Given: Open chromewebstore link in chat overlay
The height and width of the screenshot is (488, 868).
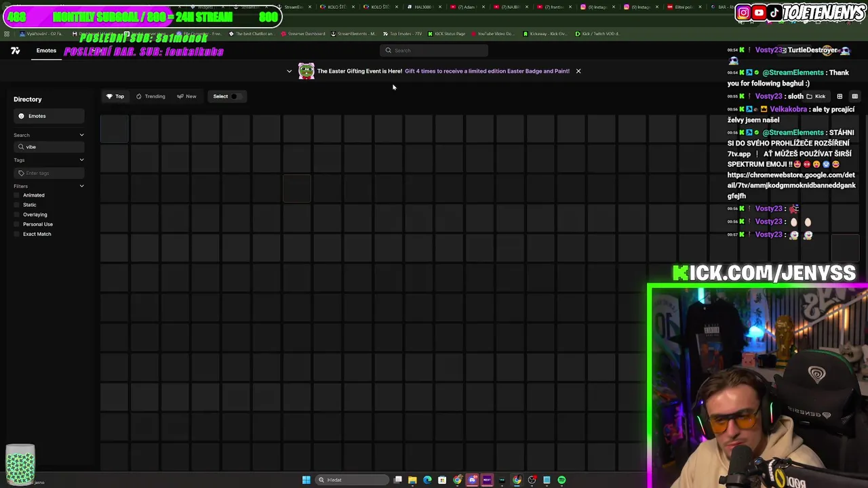Looking at the screenshot, I should pyautogui.click(x=791, y=185).
